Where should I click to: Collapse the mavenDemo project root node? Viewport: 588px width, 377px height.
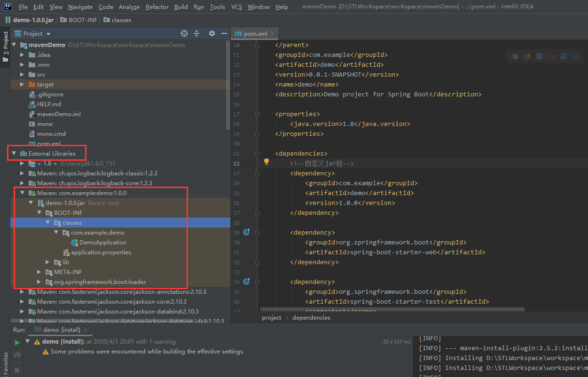(x=14, y=45)
